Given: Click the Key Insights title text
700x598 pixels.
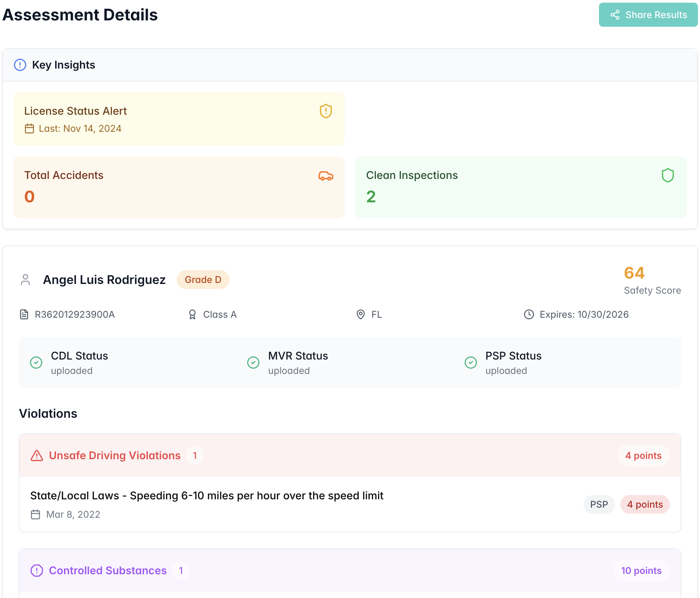Looking at the screenshot, I should (x=64, y=65).
